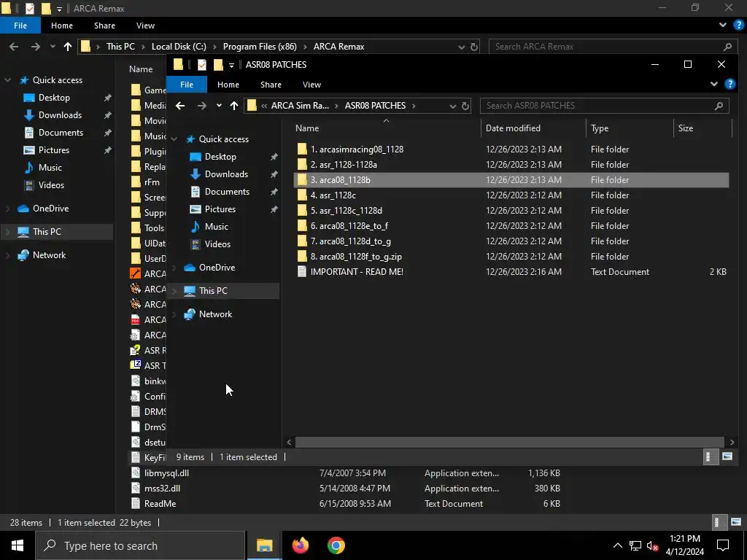Select IMPORTANT - READ ME! text file icon
Image resolution: width=747 pixels, height=560 pixels.
pyautogui.click(x=301, y=271)
